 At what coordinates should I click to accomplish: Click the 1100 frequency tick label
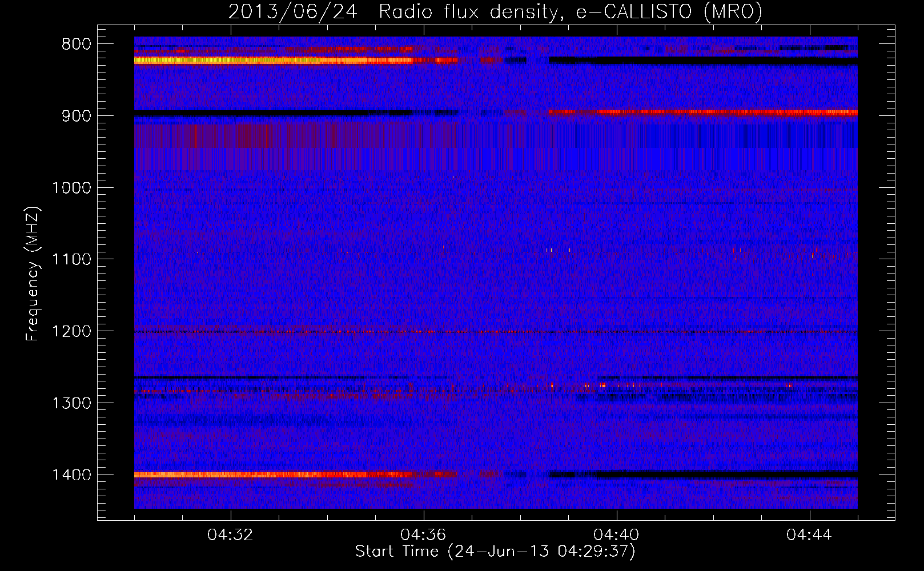click(72, 260)
